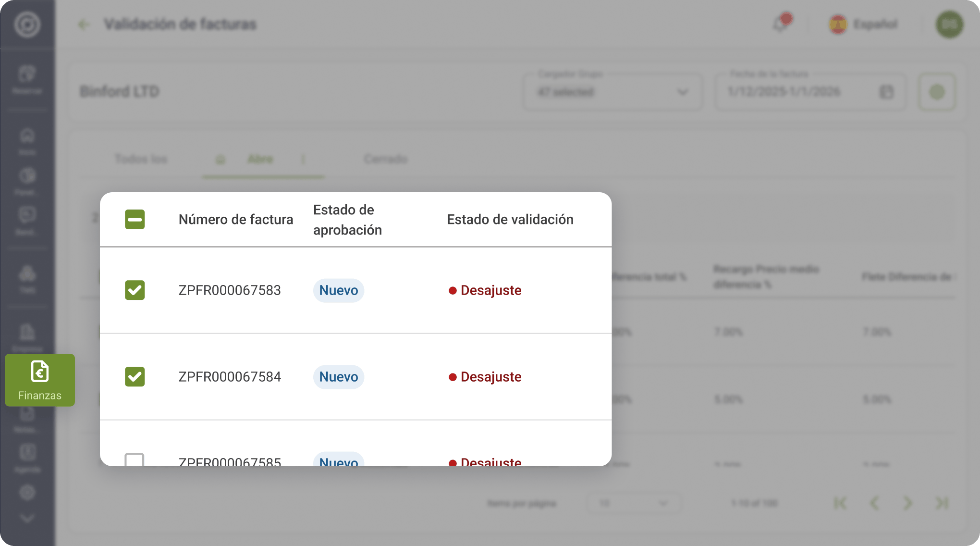Open the items per page dropdown

[633, 503]
